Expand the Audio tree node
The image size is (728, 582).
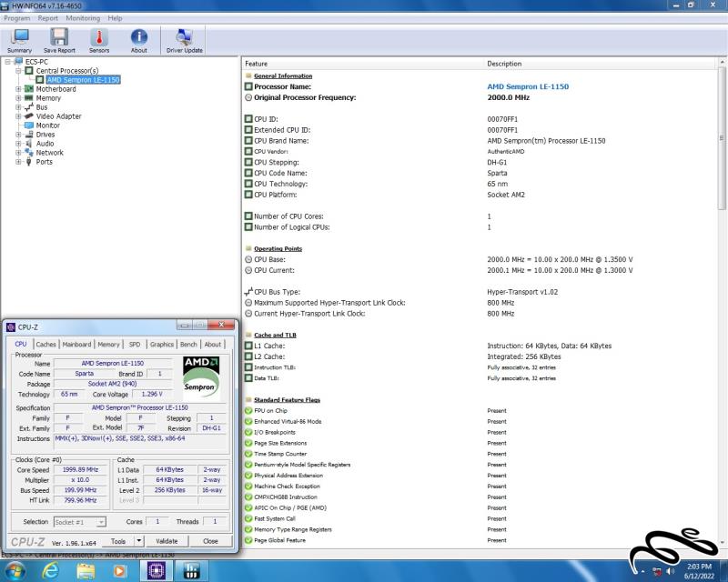tap(18, 144)
